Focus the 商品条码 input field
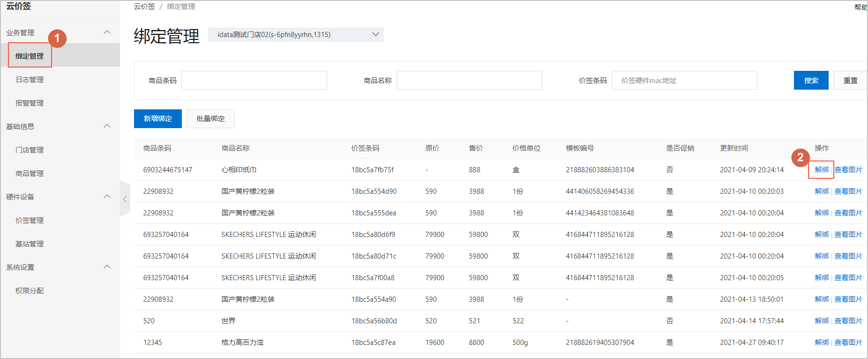This screenshot has width=868, height=359. 254,80
